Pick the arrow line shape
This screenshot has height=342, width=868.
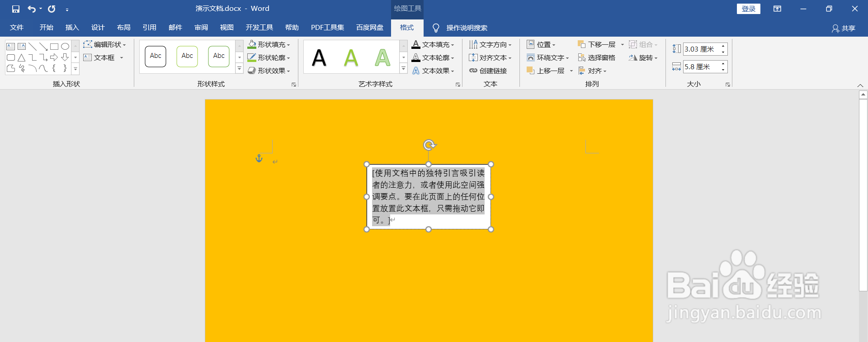tap(43, 46)
